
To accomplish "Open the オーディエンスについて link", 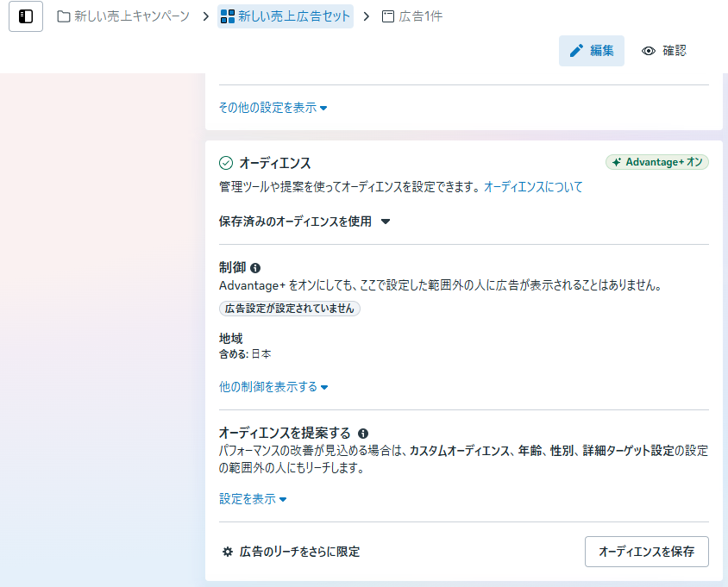I will coord(533,186).
